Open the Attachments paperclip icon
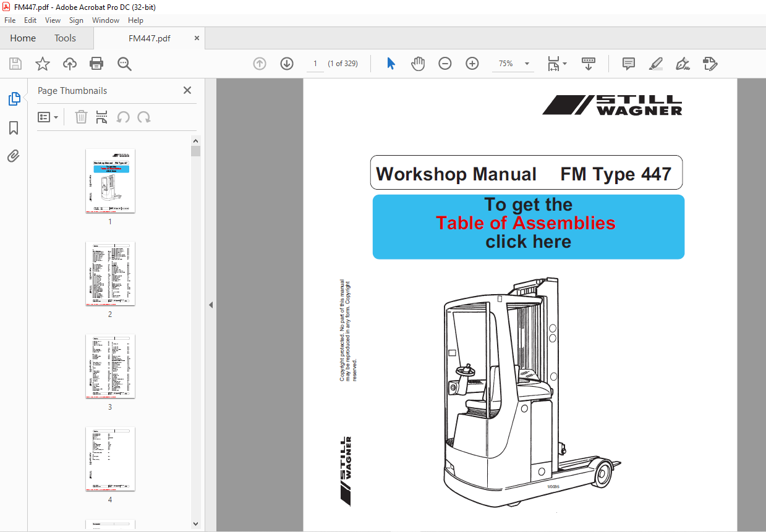Screen dimensions: 766x532 [x=14, y=156]
